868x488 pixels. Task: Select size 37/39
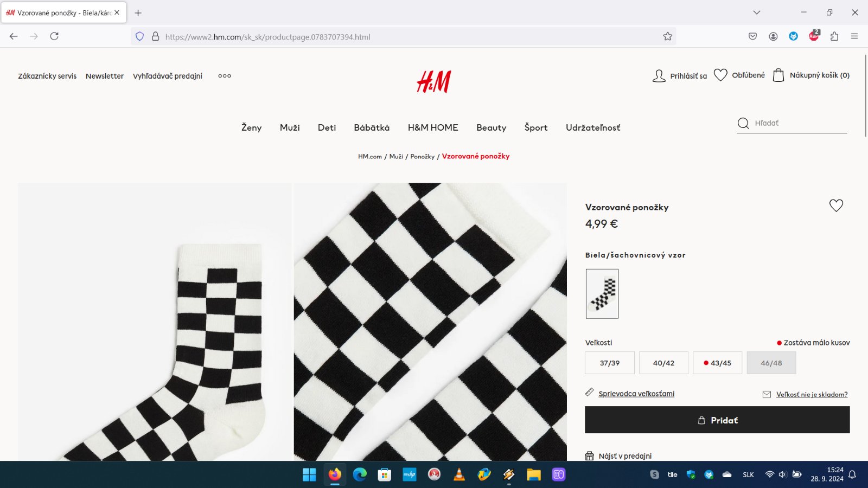tap(609, 363)
